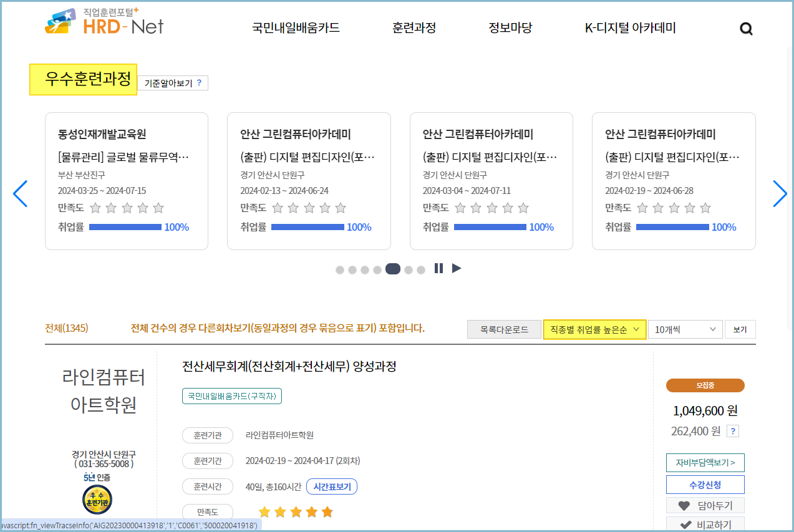Open the 훈련과정 menu
Screen dimensions: 794x532
414,27
